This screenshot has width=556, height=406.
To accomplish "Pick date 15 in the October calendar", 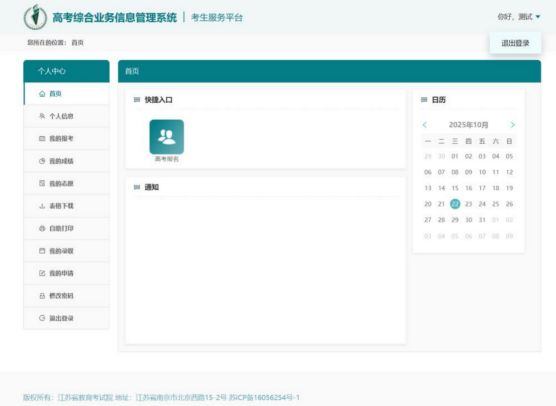I will click(455, 188).
